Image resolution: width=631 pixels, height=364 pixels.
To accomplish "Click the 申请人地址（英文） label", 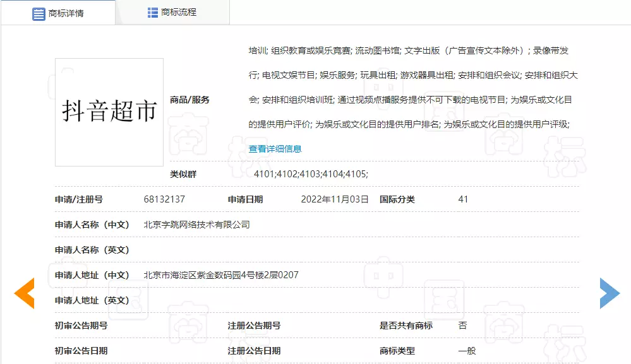I will click(92, 300).
